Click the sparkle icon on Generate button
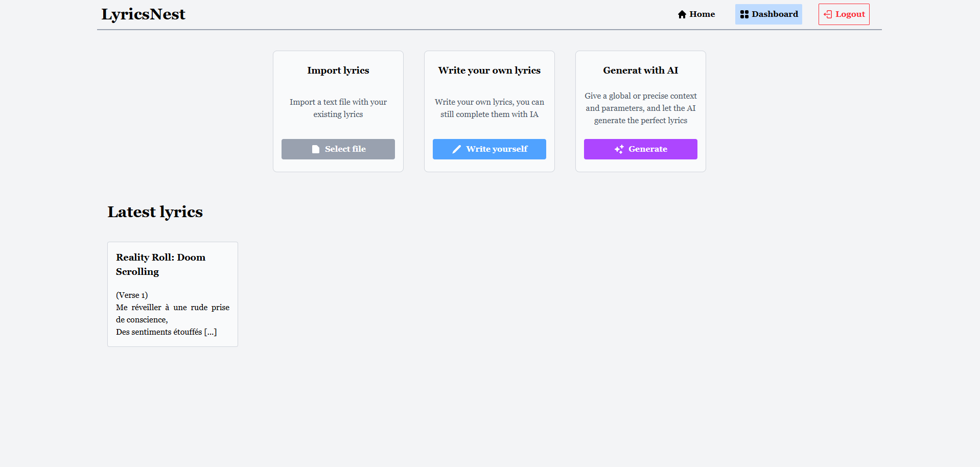The width and height of the screenshot is (980, 467). (x=619, y=149)
